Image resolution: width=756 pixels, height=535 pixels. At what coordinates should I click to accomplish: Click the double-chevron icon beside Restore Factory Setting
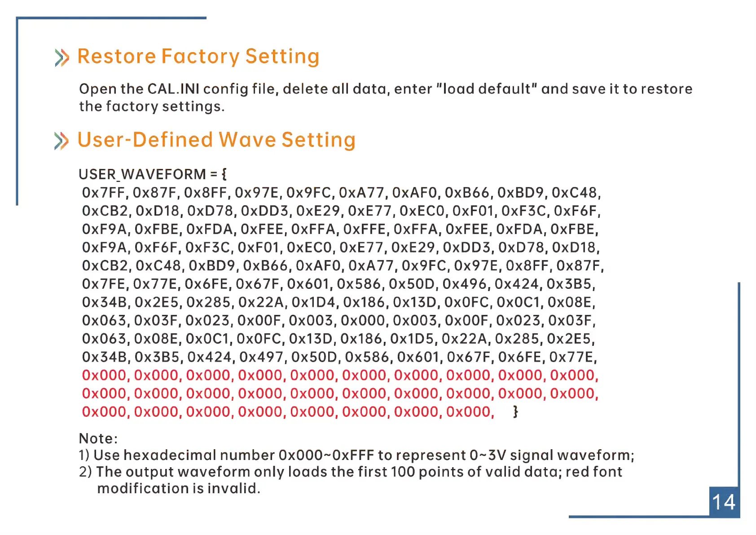(62, 57)
